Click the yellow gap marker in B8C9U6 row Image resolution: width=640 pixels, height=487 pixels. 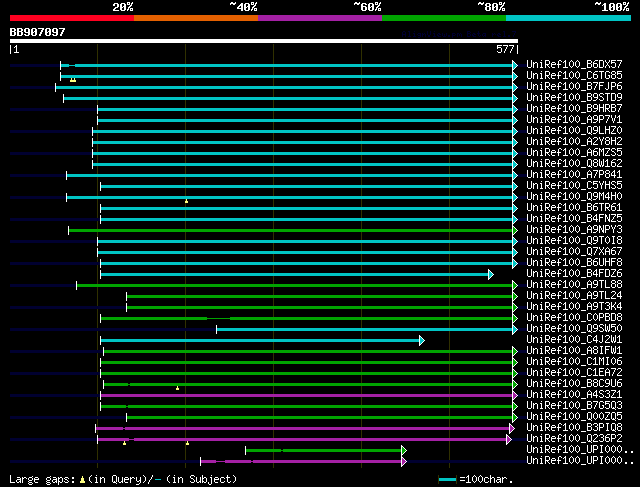(177, 388)
